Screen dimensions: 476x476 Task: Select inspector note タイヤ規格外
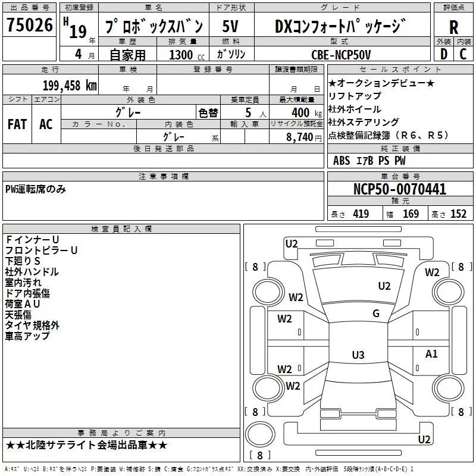[32, 325]
